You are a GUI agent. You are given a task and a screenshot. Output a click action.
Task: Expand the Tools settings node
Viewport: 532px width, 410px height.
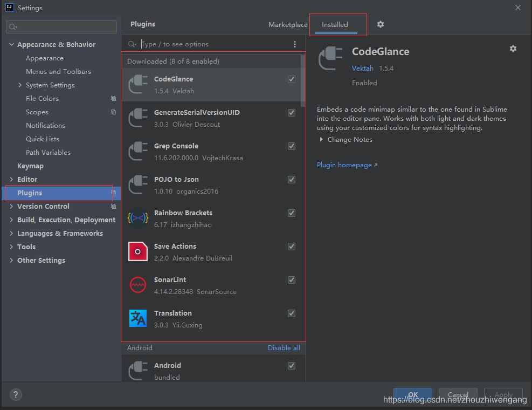pos(11,247)
